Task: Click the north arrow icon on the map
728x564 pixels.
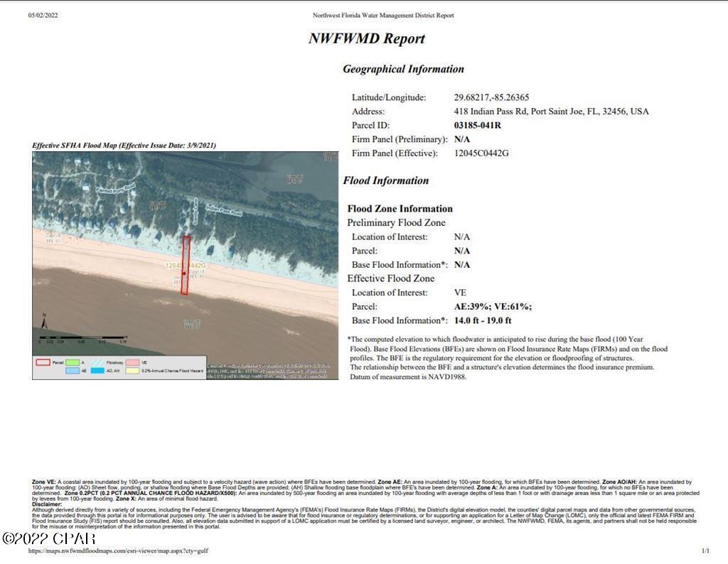Action: (x=45, y=320)
